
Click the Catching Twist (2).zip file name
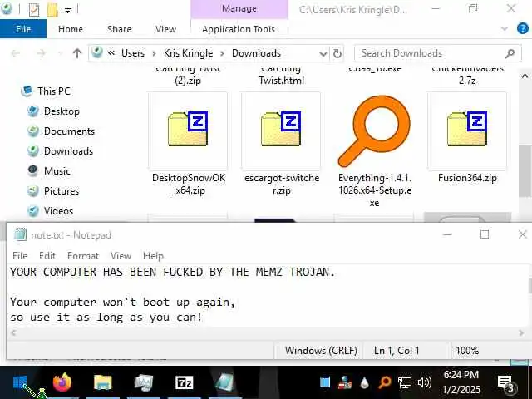188,75
